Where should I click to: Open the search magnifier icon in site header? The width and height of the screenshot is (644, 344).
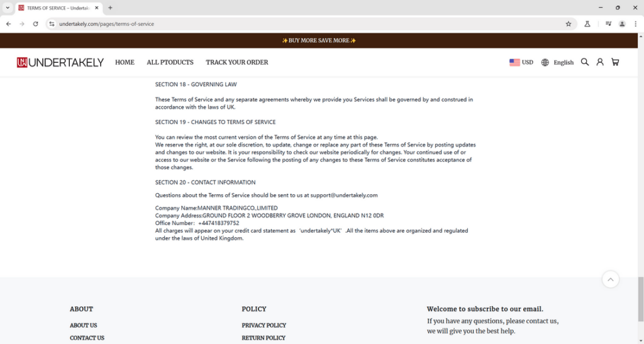584,62
